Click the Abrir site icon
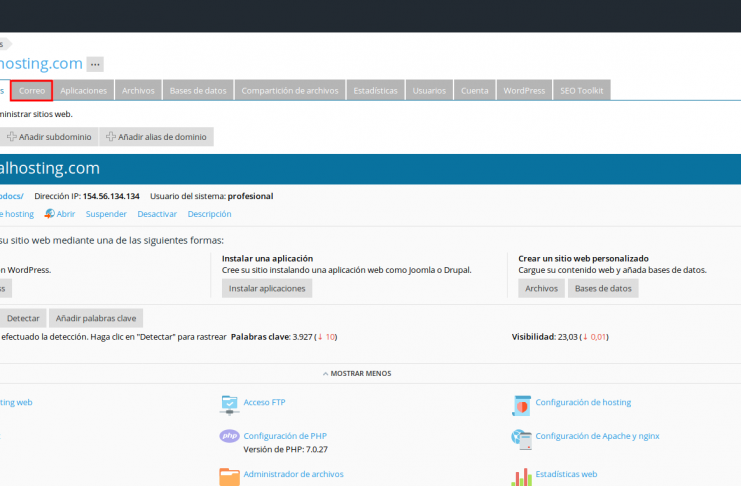Viewport: 741px width, 486px height. coord(49,214)
